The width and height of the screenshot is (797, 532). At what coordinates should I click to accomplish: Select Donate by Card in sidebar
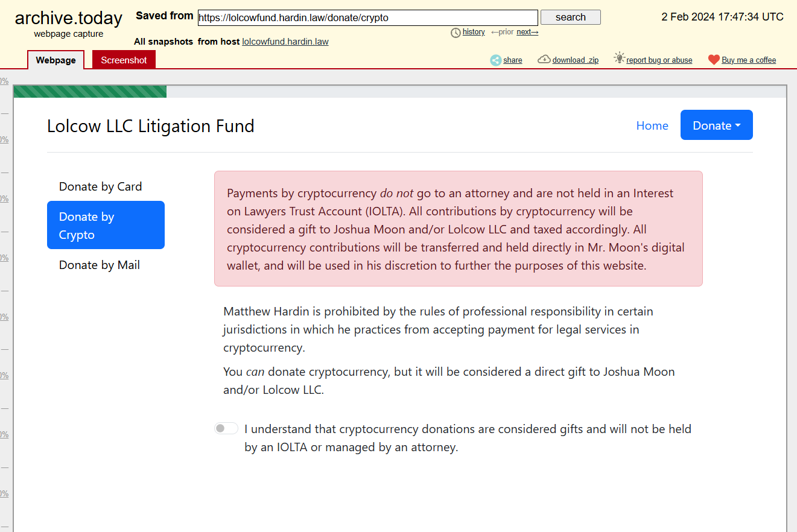[x=106, y=186]
